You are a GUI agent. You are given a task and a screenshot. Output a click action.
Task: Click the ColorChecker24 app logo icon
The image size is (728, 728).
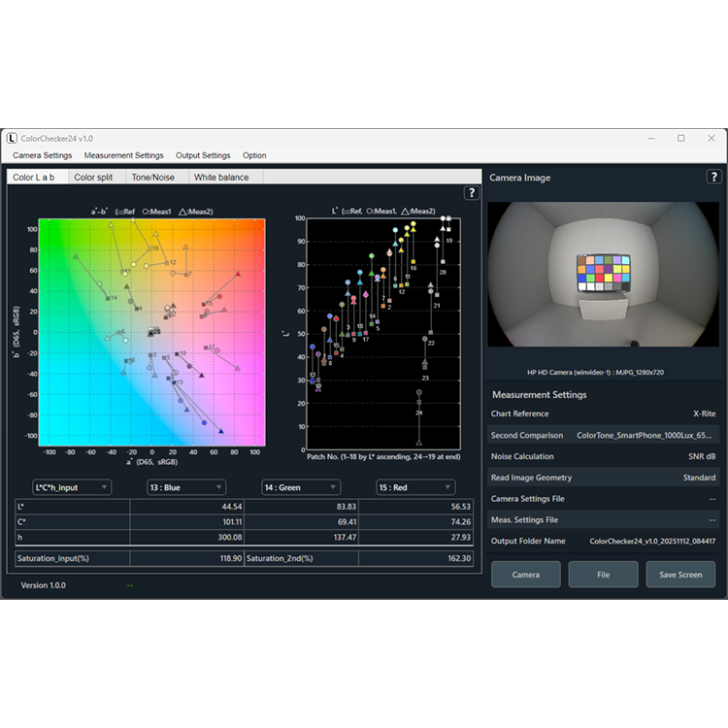coord(12,139)
